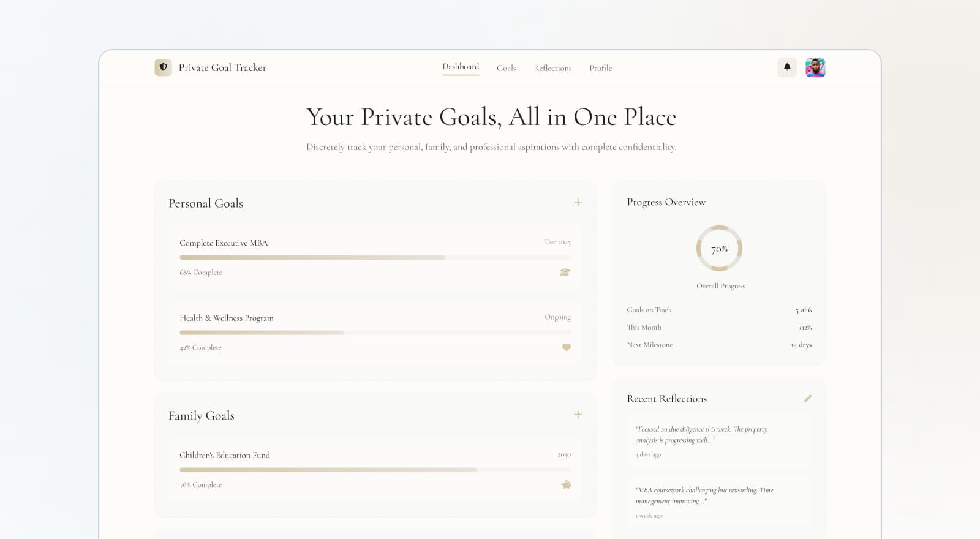The width and height of the screenshot is (980, 539).
Task: Switch to the Dashboard tab
Action: (x=461, y=67)
